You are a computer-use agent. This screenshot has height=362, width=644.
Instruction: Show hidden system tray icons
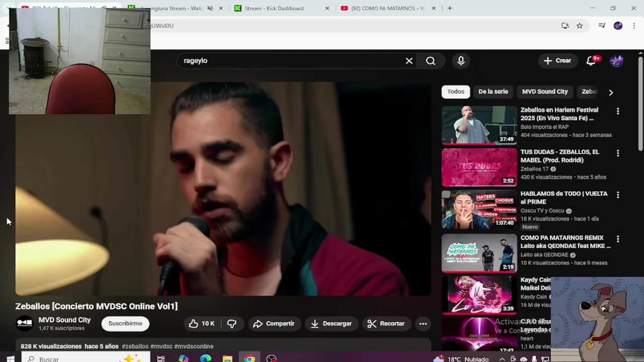point(502,359)
